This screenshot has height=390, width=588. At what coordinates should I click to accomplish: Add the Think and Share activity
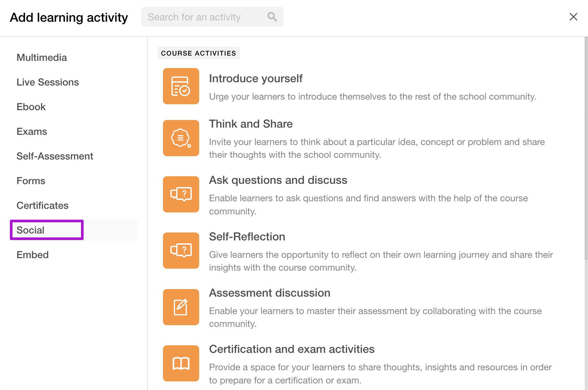(x=251, y=124)
